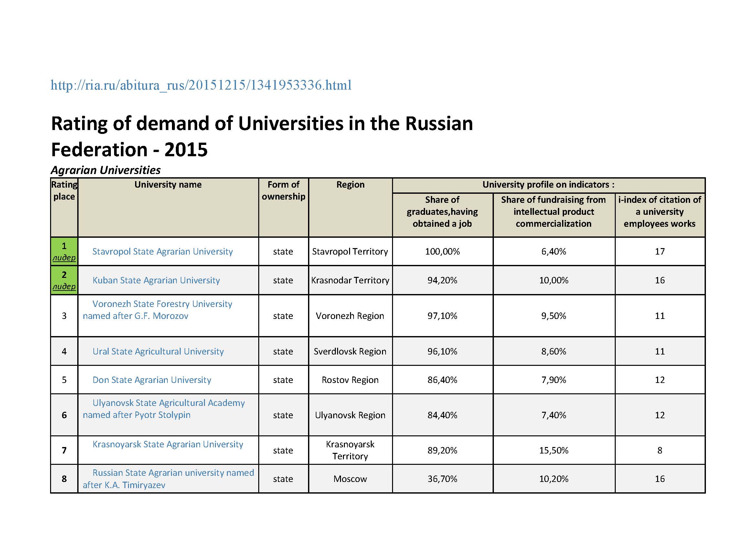Select the 'Rating of demand of Universities' heading
The image size is (756, 535).
point(262,136)
